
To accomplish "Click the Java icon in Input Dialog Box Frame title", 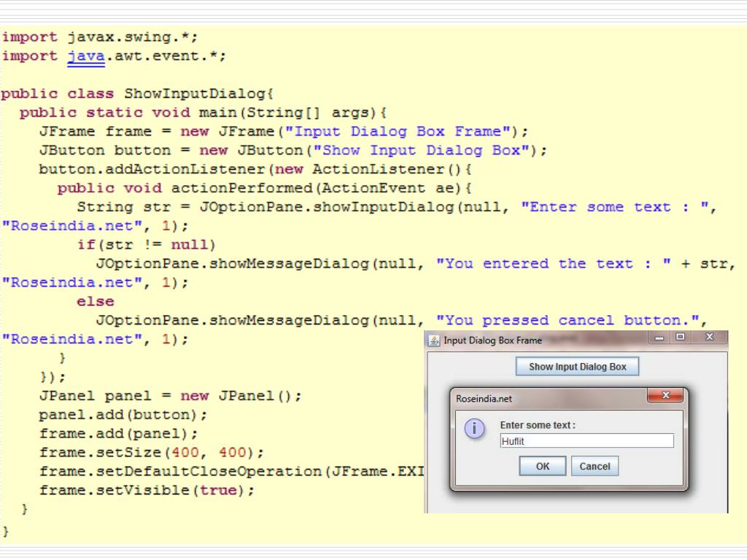I will coord(434,341).
